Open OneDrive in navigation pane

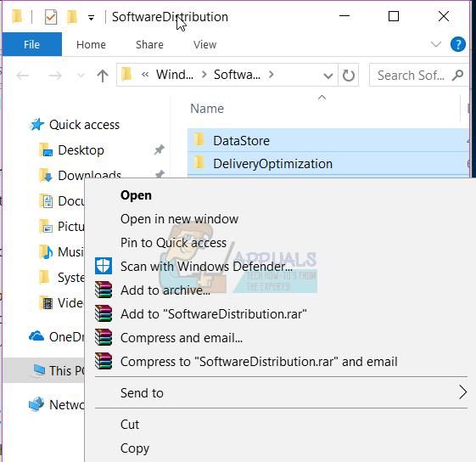pos(66,337)
